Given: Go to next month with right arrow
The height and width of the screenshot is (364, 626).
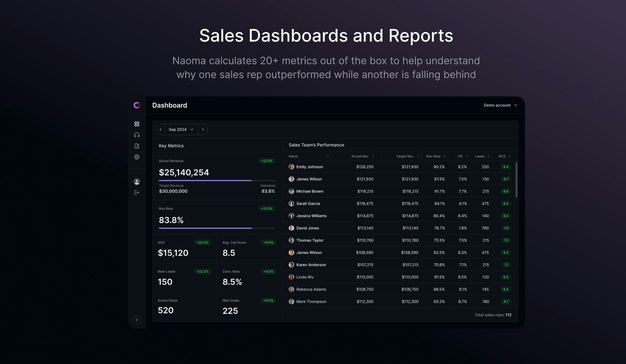Looking at the screenshot, I should [x=203, y=129].
